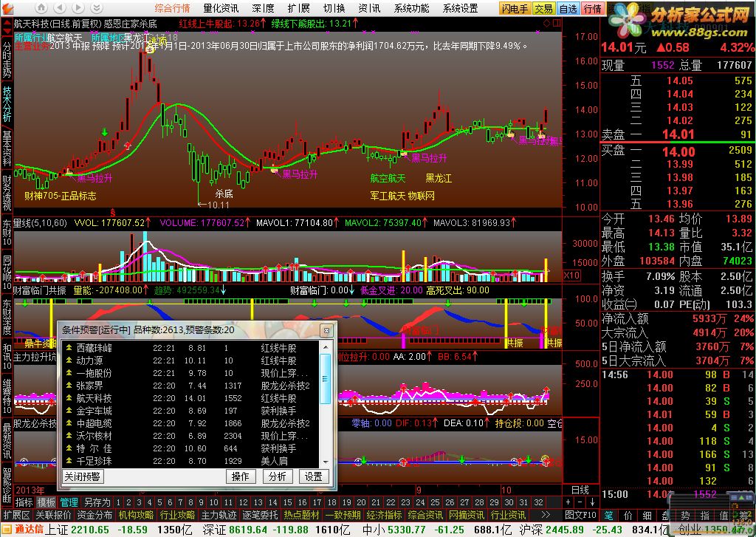The width and height of the screenshot is (756, 537).
Task: Open the 深度 menu
Action: point(264,8)
